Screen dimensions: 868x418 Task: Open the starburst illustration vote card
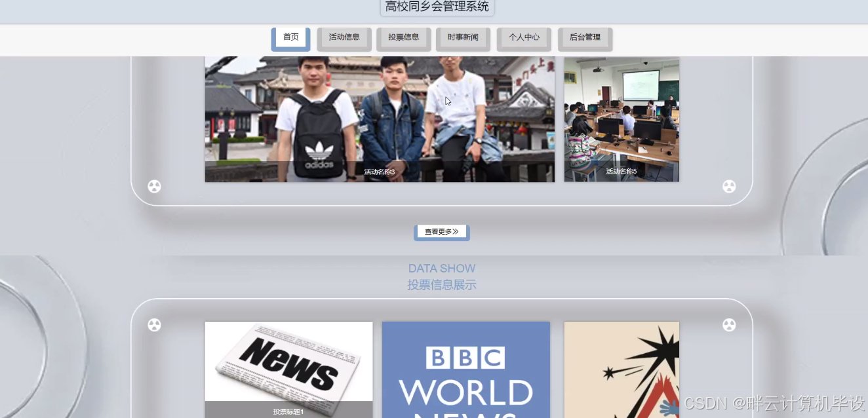(x=621, y=370)
